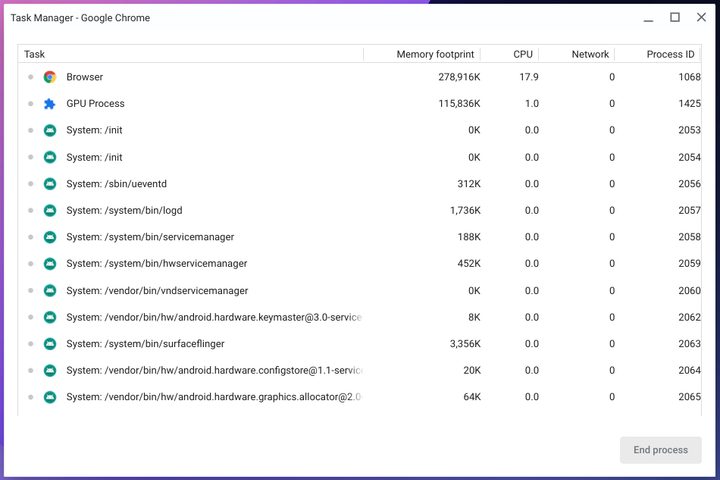
Task: Click Android icon for vndservicemanager row
Action: point(50,290)
